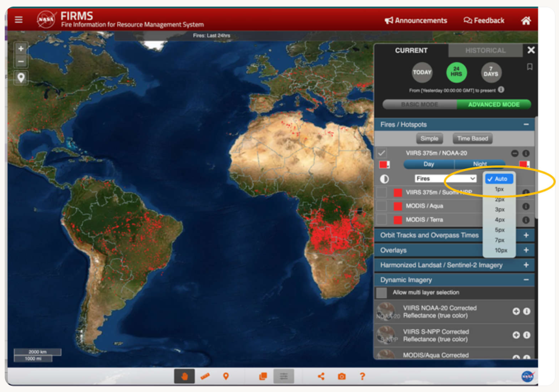Click the NASA Earthdata badge in bottom corner

tap(528, 376)
